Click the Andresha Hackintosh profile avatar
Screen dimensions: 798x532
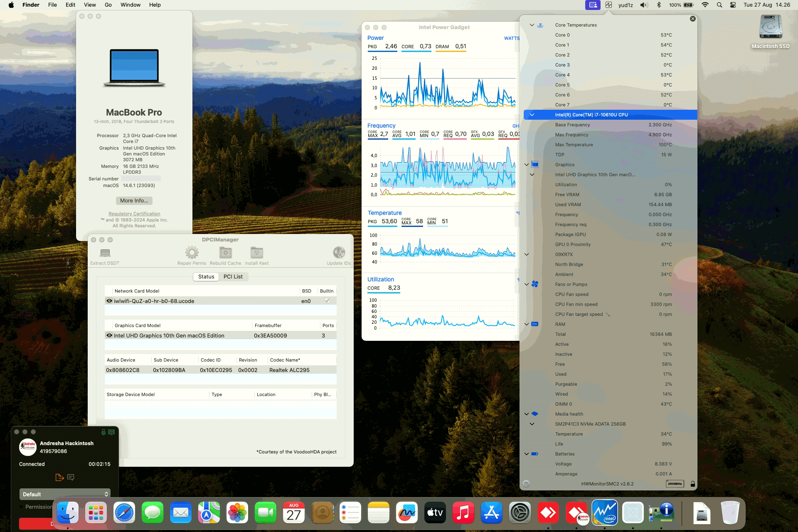tap(28, 447)
